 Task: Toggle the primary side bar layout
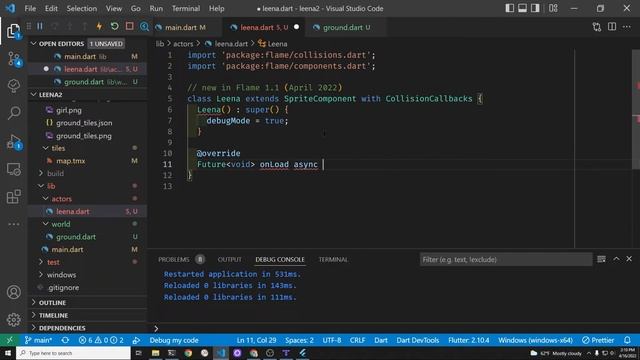point(510,8)
